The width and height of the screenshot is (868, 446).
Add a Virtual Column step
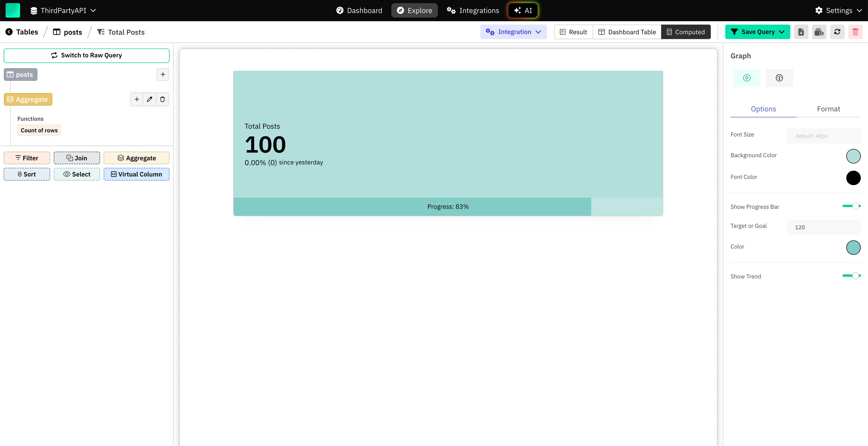[x=136, y=174]
